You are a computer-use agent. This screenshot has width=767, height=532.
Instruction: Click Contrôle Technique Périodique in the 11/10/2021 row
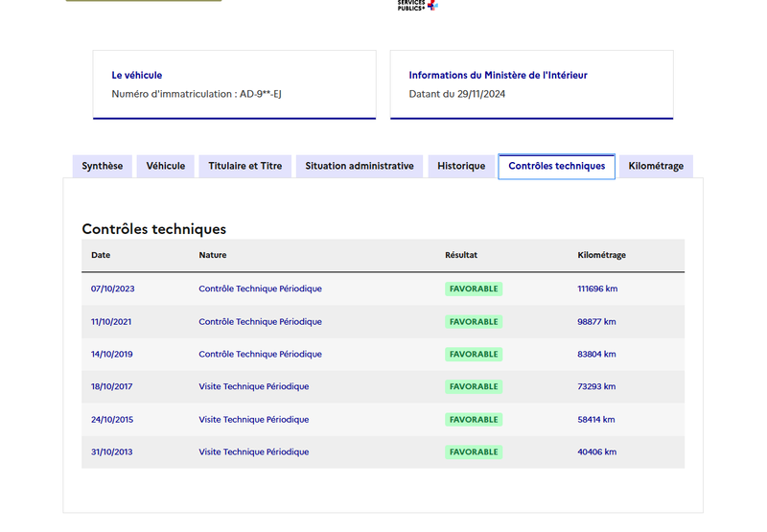[260, 322]
